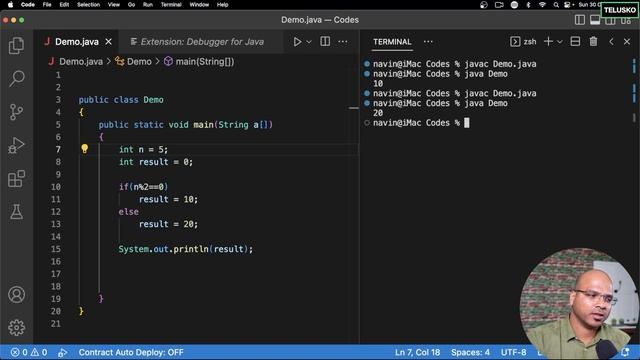Click the first 'javac Demo.java' terminal line
Image resolution: width=640 pixels, height=360 pixels.
click(500, 64)
